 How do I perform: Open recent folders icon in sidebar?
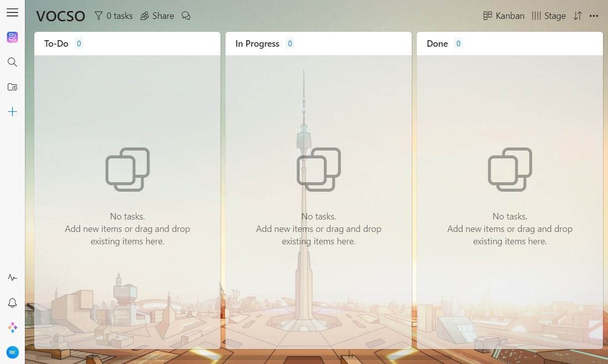pyautogui.click(x=12, y=87)
